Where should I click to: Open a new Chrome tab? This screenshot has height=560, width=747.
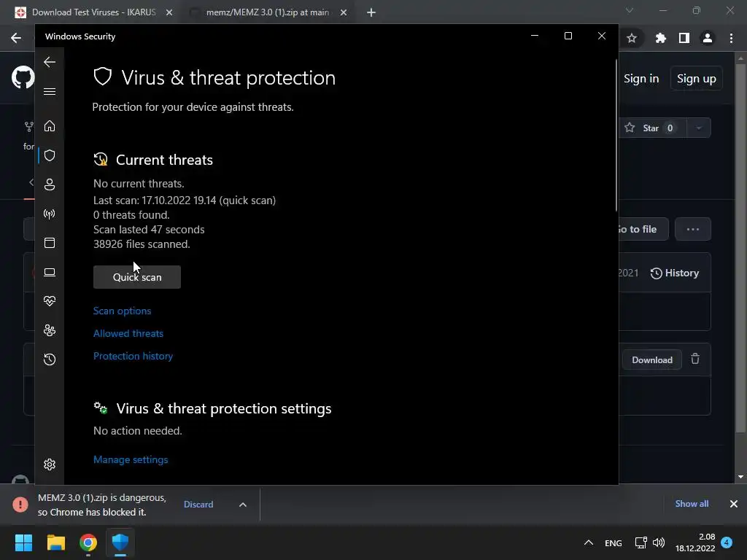(x=371, y=12)
